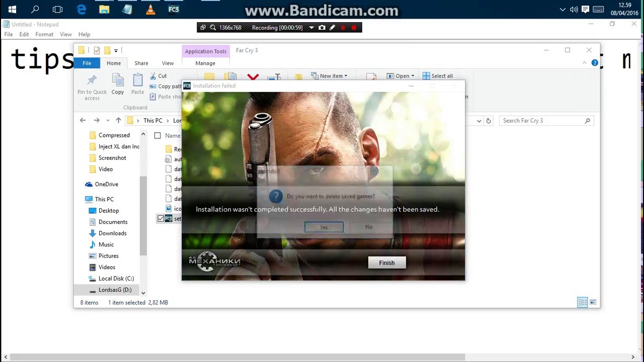
Task: Open Explorer File tab
Action: coord(87,63)
